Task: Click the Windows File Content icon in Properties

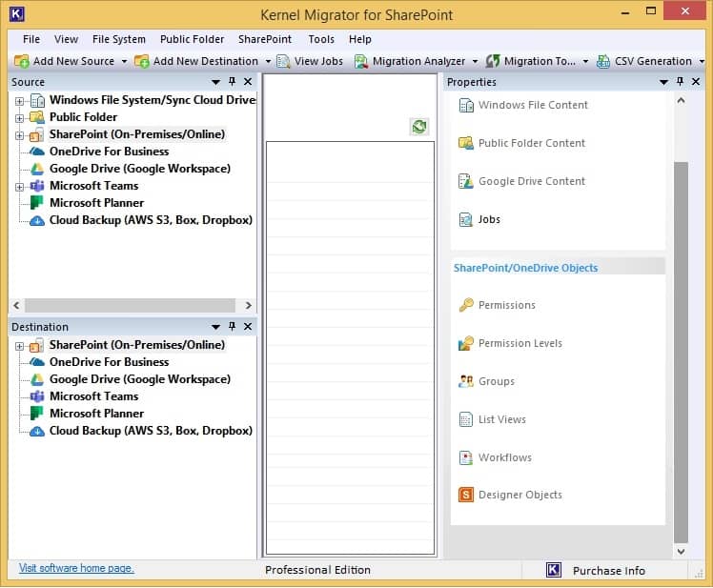Action: (465, 105)
